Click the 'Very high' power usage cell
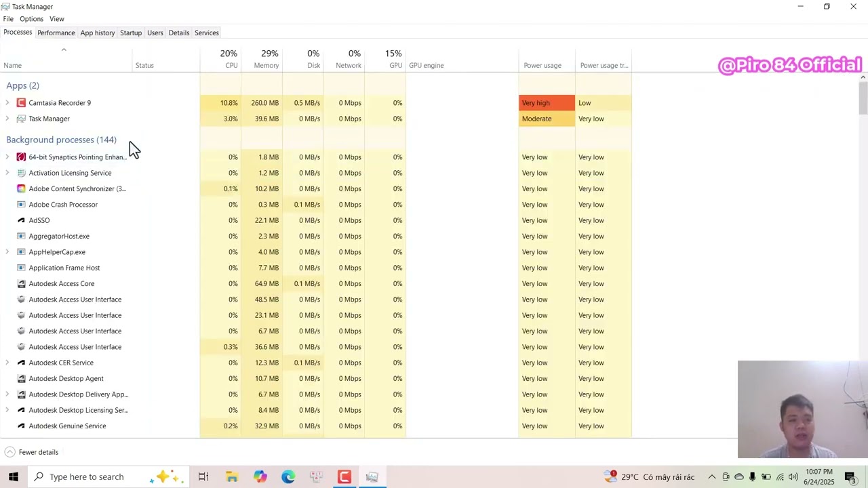The width and height of the screenshot is (868, 488). (547, 103)
